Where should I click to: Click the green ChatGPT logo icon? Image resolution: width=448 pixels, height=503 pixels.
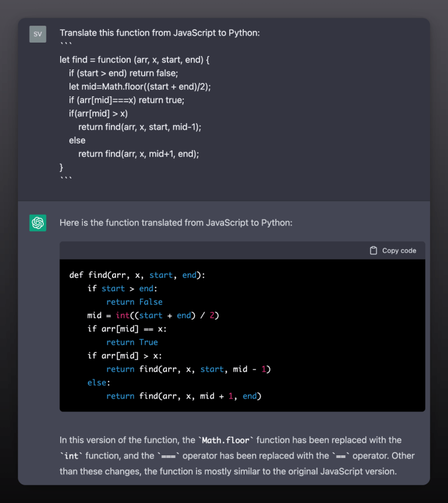[38, 223]
